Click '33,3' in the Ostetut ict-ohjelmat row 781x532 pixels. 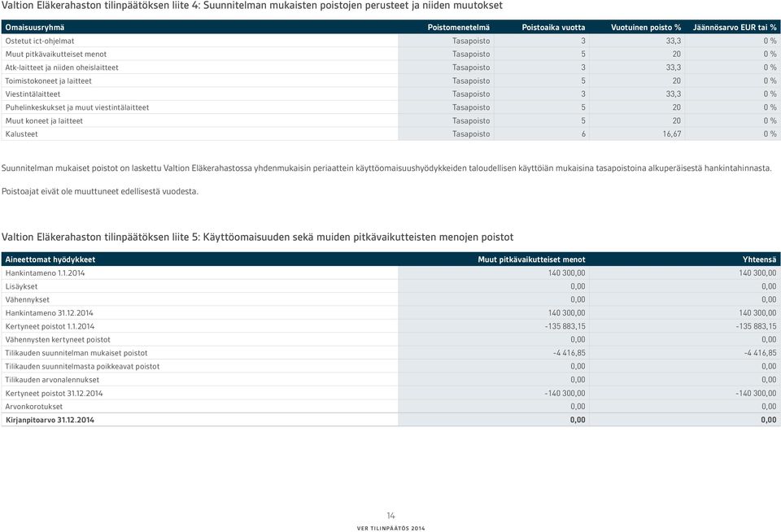pos(674,41)
